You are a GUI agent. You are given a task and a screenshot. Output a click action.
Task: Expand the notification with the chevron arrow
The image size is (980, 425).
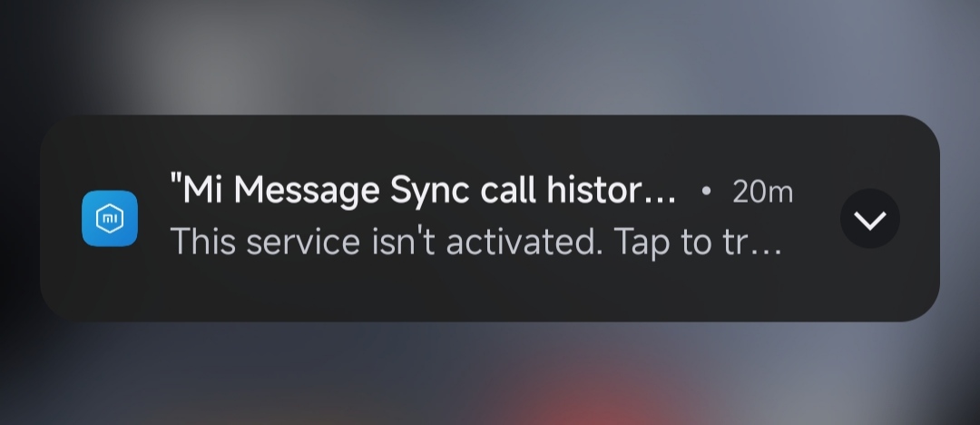pyautogui.click(x=870, y=219)
